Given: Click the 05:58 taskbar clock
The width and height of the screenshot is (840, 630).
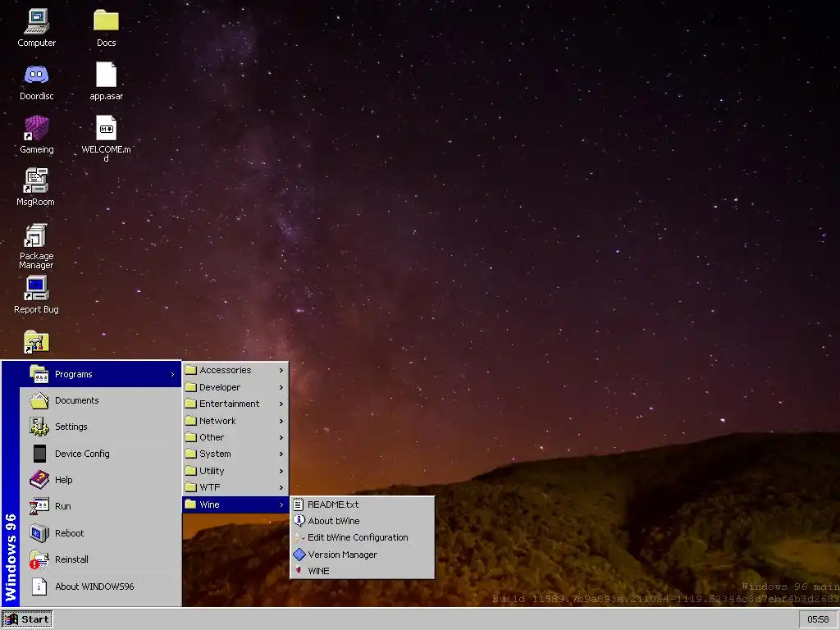Looking at the screenshot, I should [x=818, y=619].
